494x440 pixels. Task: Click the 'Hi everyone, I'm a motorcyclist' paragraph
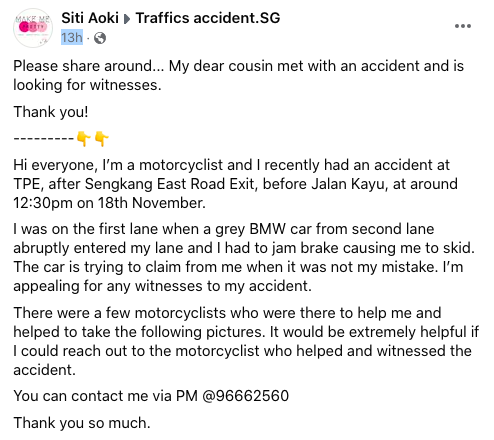point(235,184)
